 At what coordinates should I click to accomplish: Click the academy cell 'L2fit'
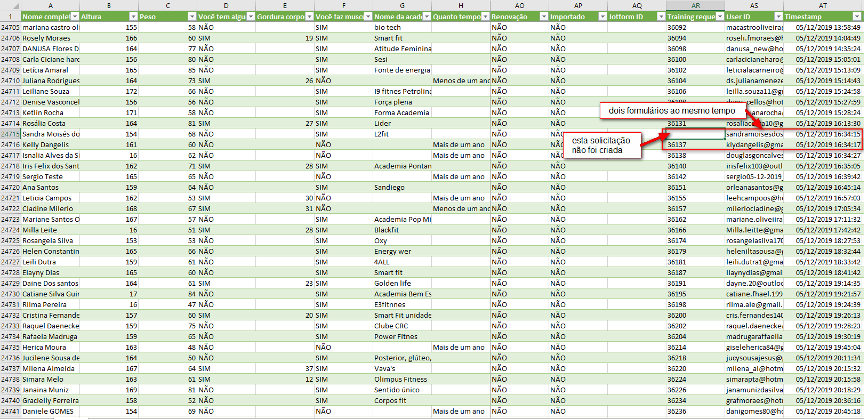coord(403,134)
